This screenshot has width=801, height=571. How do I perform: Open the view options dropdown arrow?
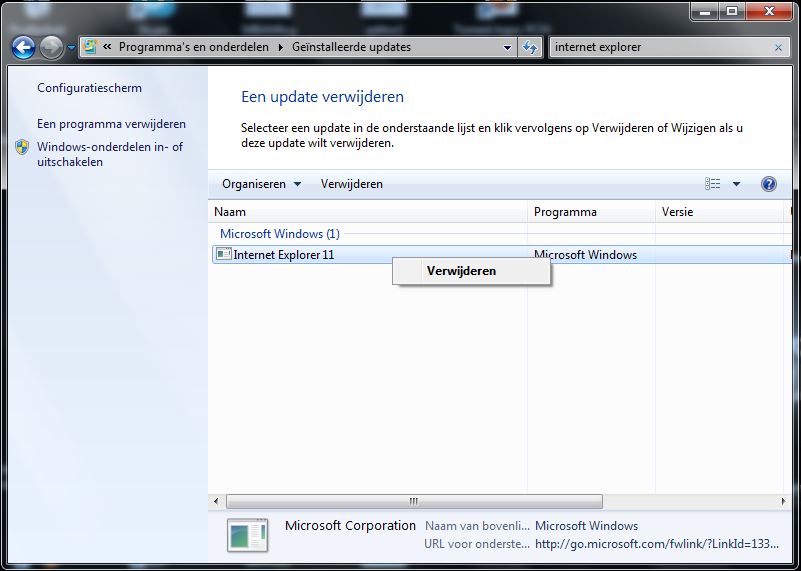pos(736,184)
